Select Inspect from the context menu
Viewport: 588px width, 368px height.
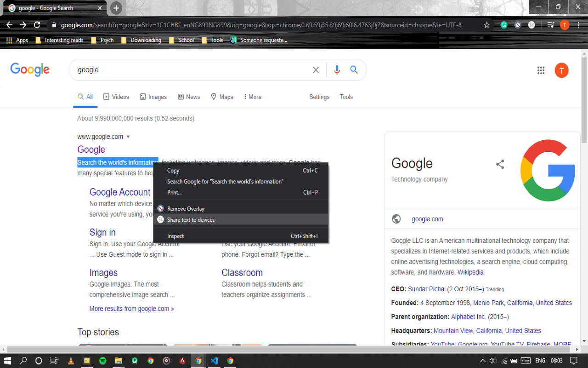(x=241, y=236)
